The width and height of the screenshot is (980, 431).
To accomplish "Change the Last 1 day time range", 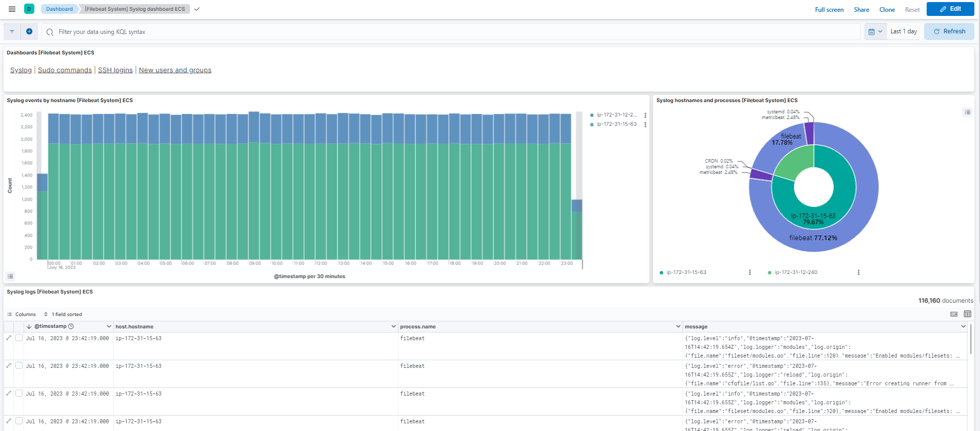I will [904, 31].
